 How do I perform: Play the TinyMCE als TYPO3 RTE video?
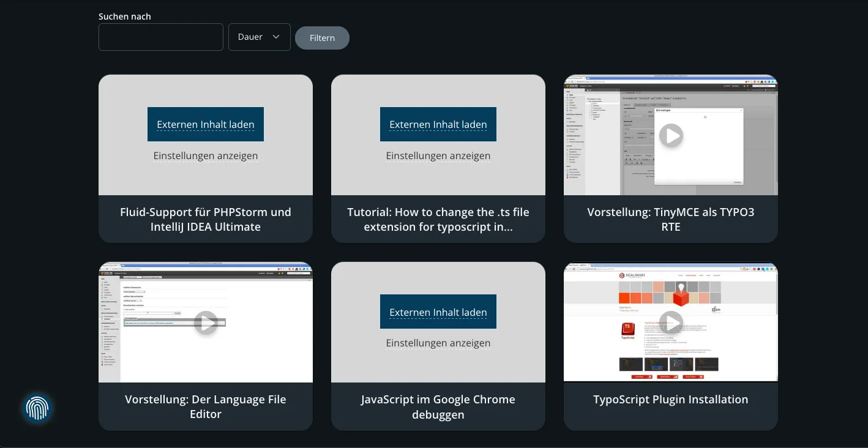(x=671, y=136)
